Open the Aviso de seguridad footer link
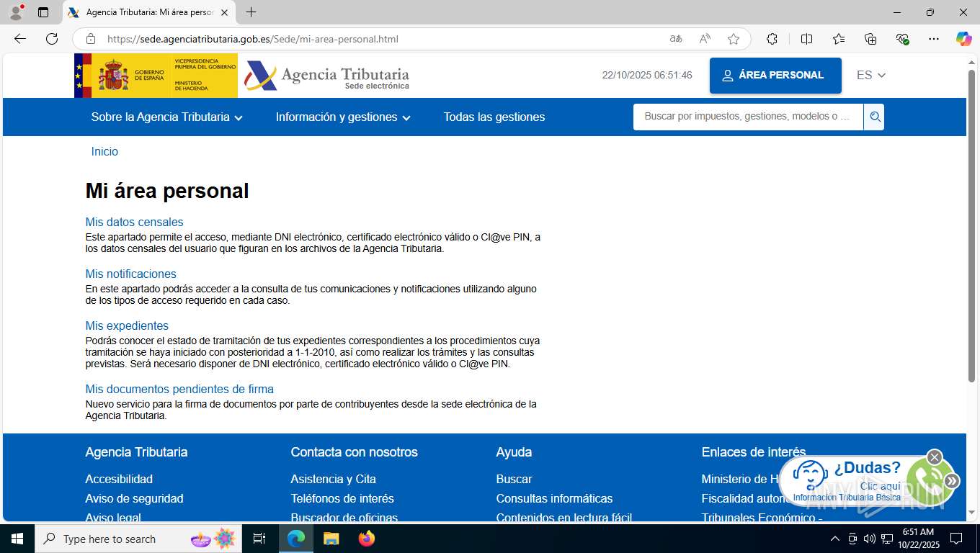The image size is (980, 553). pos(135,498)
